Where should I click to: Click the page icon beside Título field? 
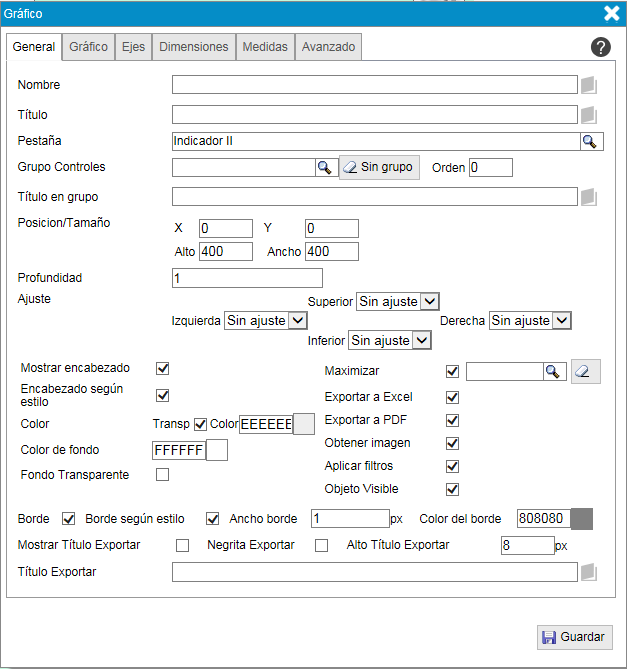coord(589,115)
